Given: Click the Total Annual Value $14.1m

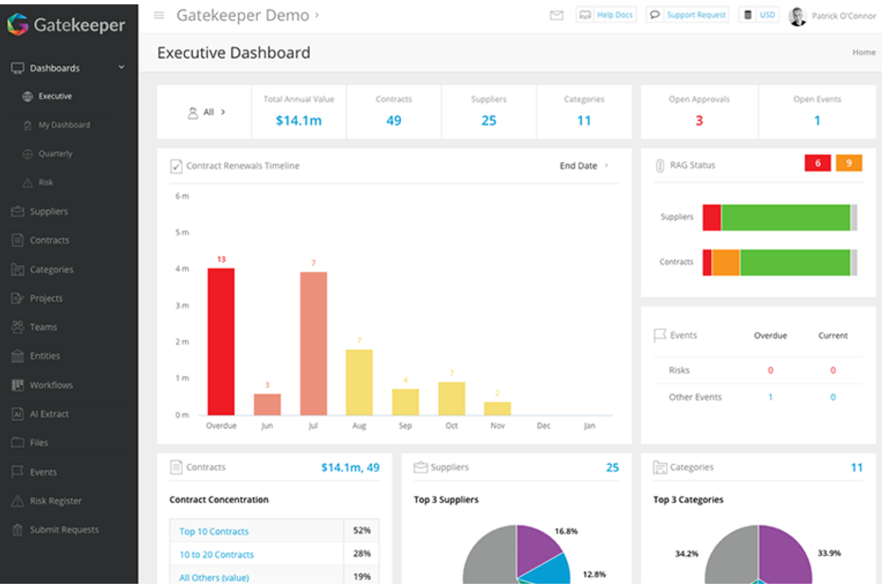Looking at the screenshot, I should pos(299,121).
